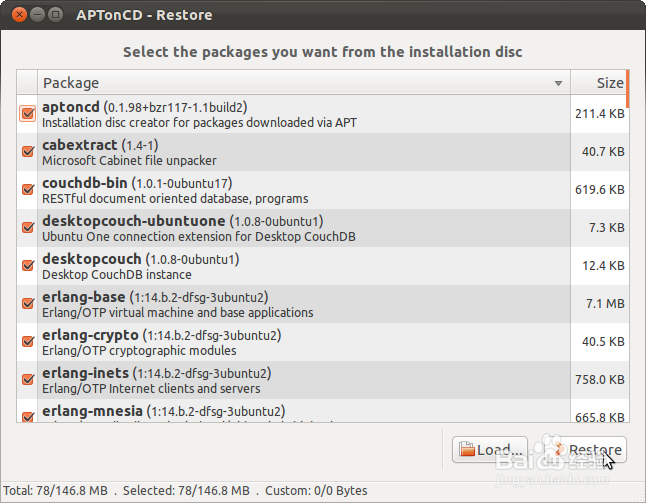The height and width of the screenshot is (503, 646).
Task: Toggle the erlang-base package checkbox
Action: click(x=27, y=304)
